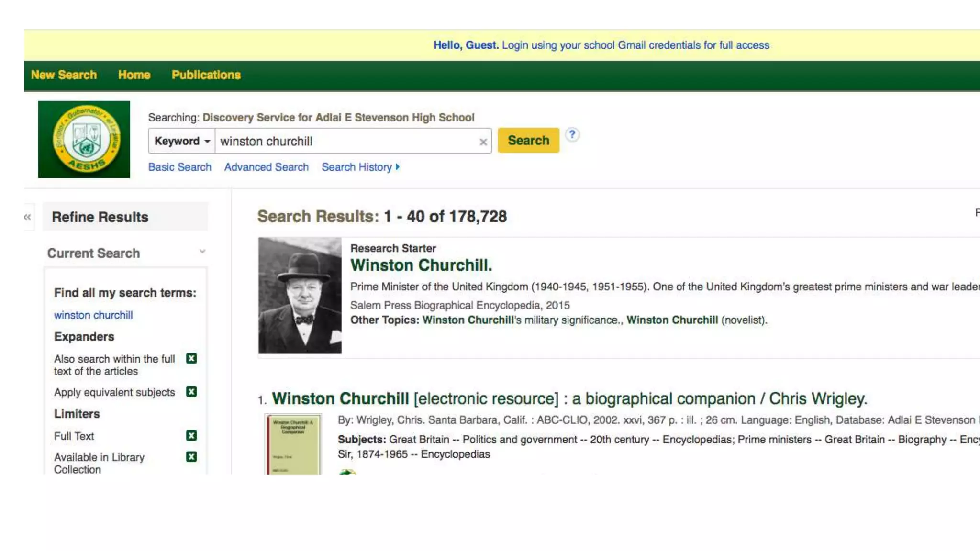The height and width of the screenshot is (551, 980).
Task: Go to the Publications menu
Action: pos(206,75)
